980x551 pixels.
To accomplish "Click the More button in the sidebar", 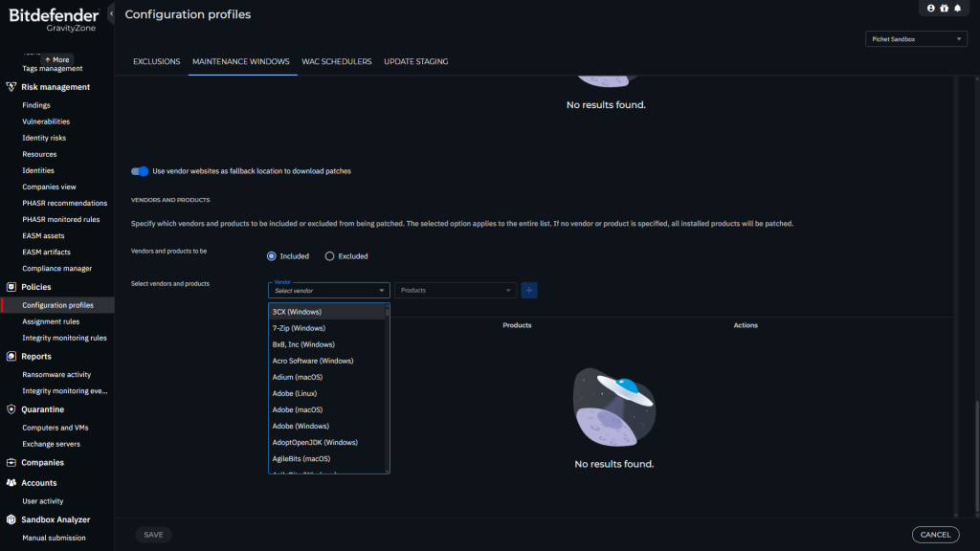I will click(x=57, y=59).
